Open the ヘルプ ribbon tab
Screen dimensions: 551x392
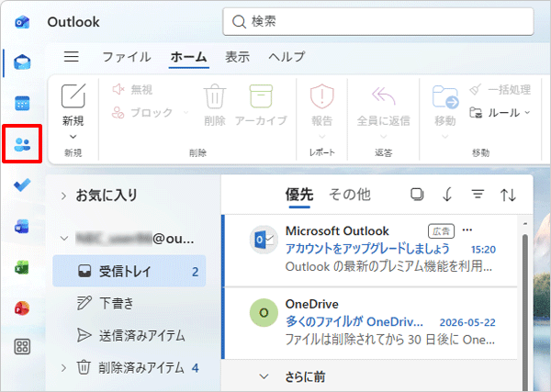(x=287, y=57)
